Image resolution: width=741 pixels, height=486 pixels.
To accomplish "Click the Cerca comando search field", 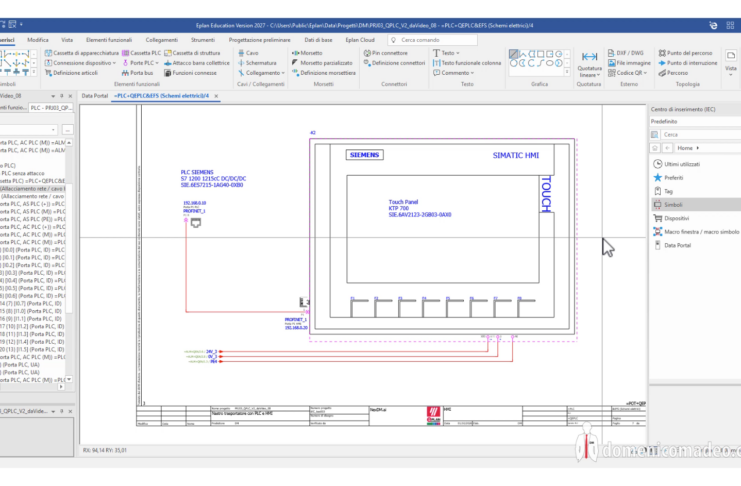I will tap(432, 40).
